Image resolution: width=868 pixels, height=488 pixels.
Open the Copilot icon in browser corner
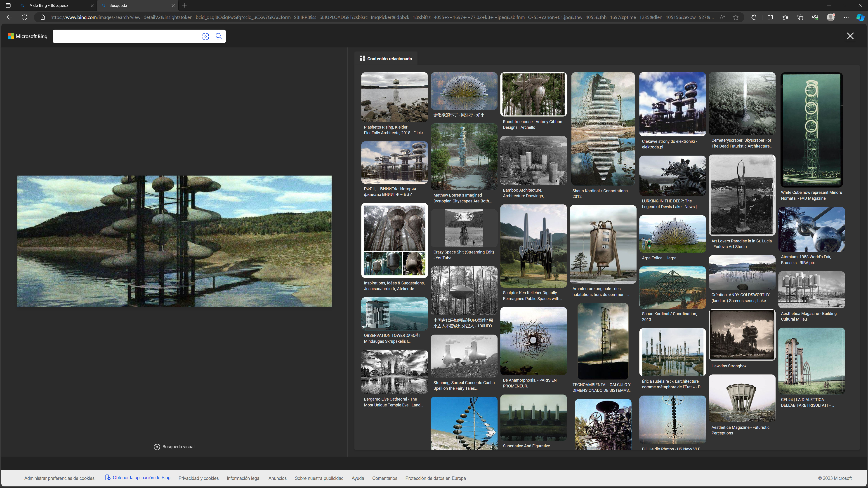coord(860,17)
